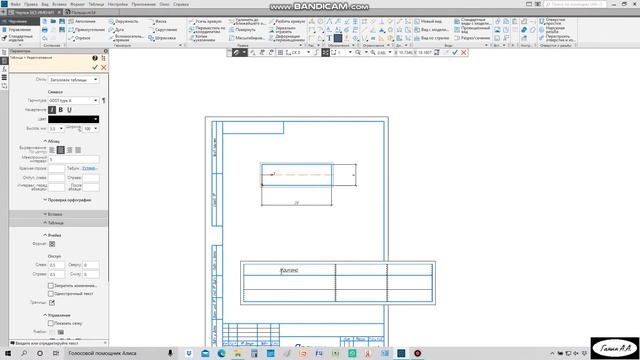Toggle bold text style
Screen dimensions: 640x360
61,110
